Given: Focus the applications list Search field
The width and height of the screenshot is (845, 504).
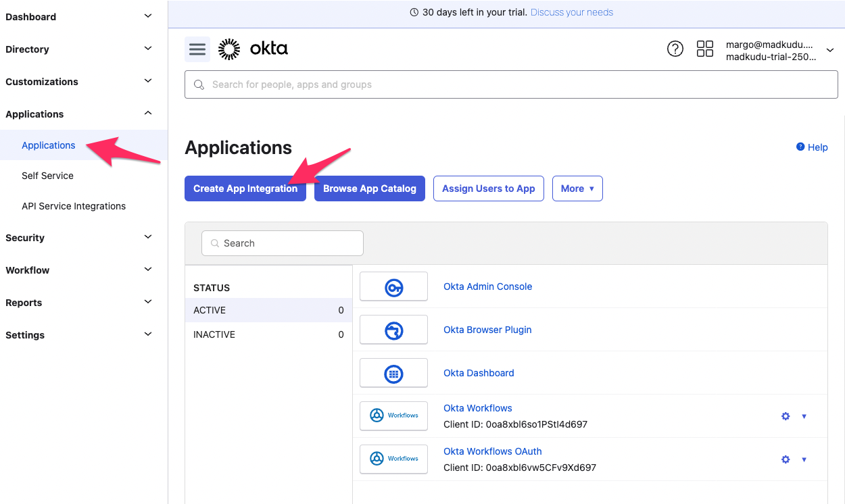Looking at the screenshot, I should pyautogui.click(x=283, y=243).
